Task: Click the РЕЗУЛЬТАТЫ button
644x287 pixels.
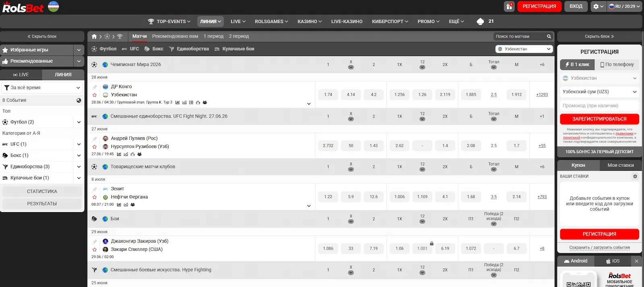Action: coord(42,204)
